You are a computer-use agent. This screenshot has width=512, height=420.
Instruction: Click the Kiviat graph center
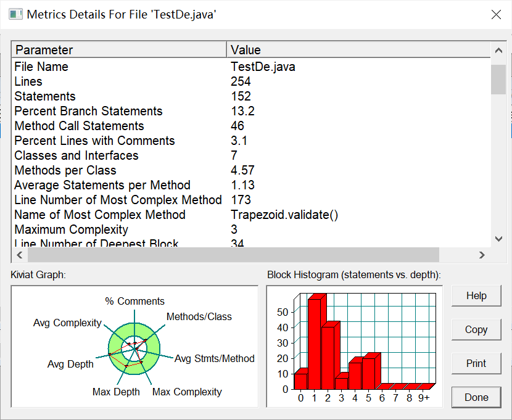click(134, 349)
